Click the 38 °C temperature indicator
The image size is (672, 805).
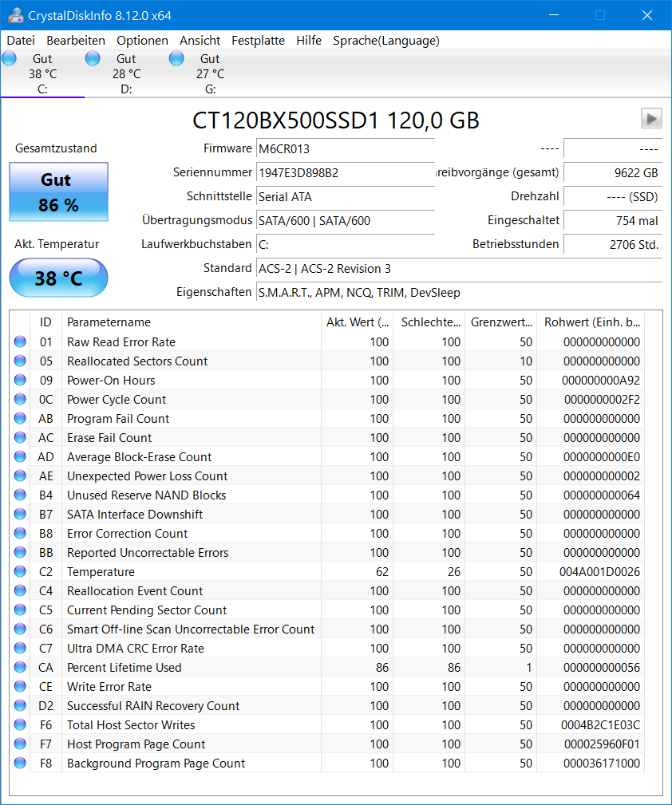58,278
